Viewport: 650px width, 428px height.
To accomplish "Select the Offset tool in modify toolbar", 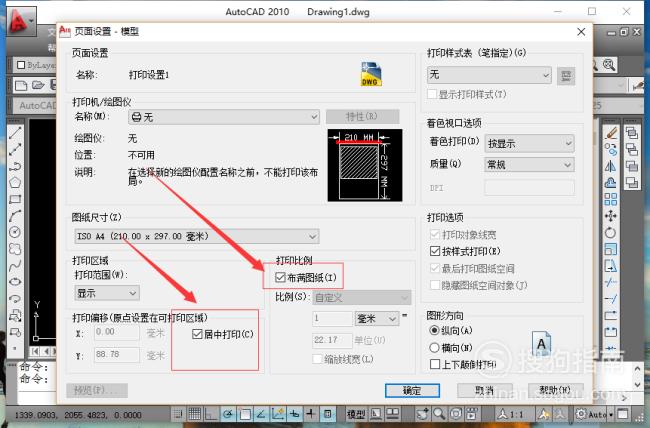I will pyautogui.click(x=611, y=182).
